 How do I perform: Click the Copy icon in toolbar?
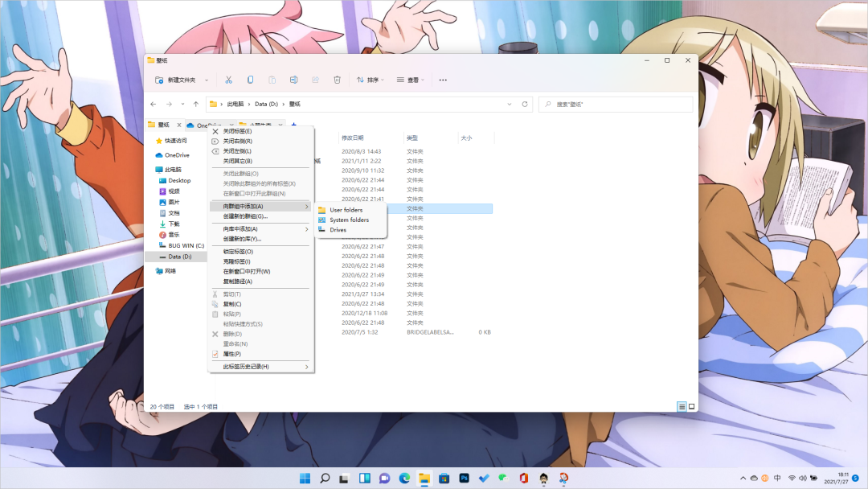pyautogui.click(x=251, y=80)
